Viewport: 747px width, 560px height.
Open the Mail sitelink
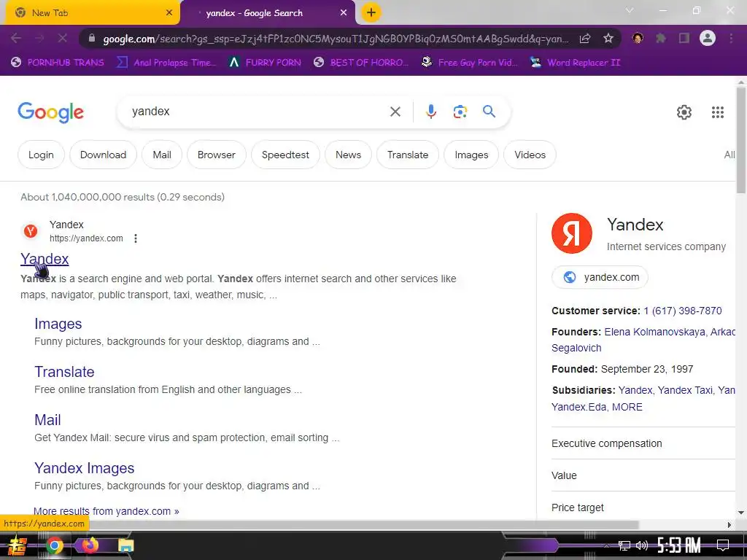tap(47, 420)
